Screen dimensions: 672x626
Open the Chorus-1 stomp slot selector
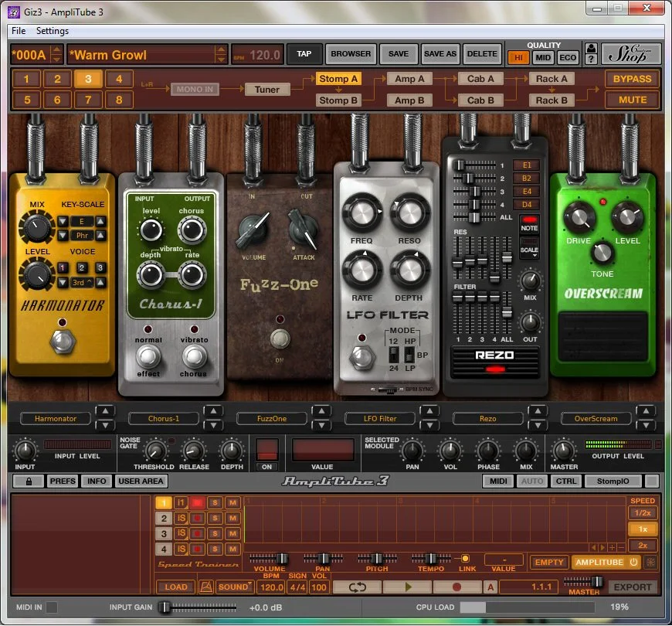pos(164,418)
